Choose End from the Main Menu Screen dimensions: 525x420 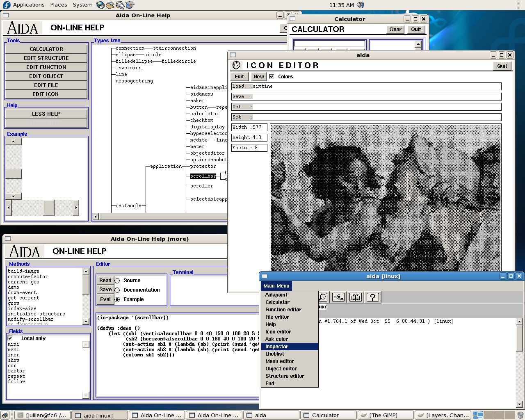point(290,383)
